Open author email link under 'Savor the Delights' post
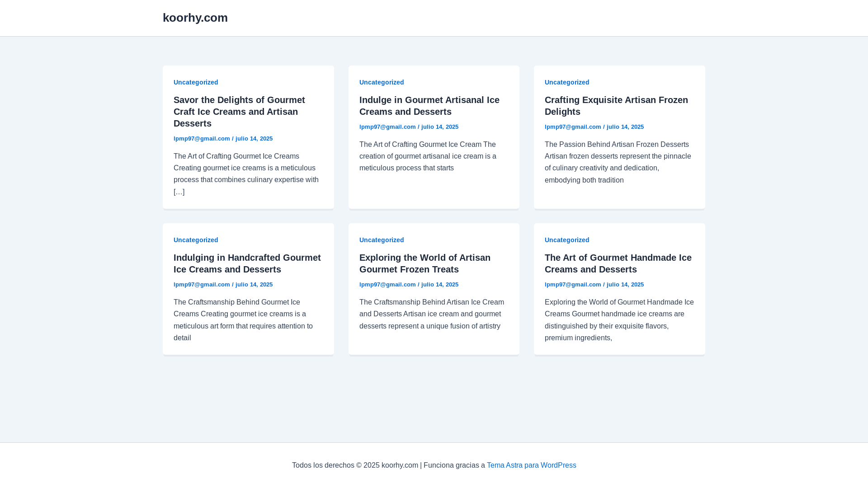The image size is (868, 488). (x=202, y=139)
